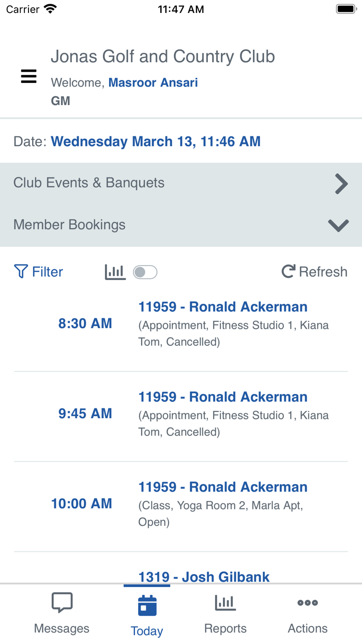Open Masroor Ansari profile link
This screenshot has height=644, width=362.
(153, 82)
